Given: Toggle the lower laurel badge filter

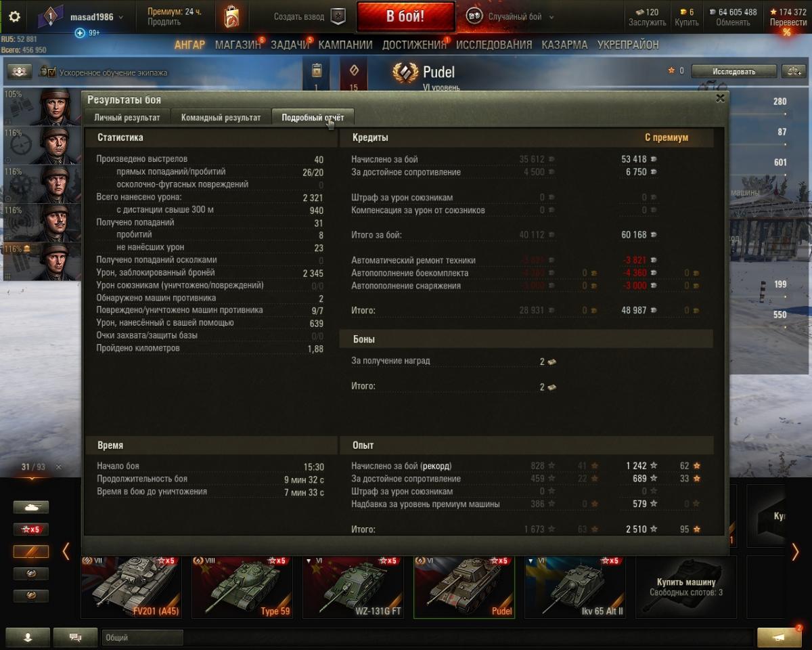Looking at the screenshot, I should tap(31, 597).
